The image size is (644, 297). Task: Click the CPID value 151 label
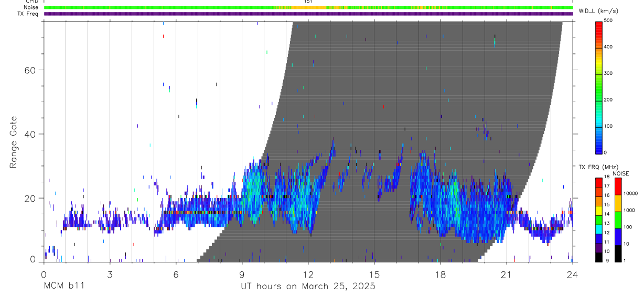(308, 2)
